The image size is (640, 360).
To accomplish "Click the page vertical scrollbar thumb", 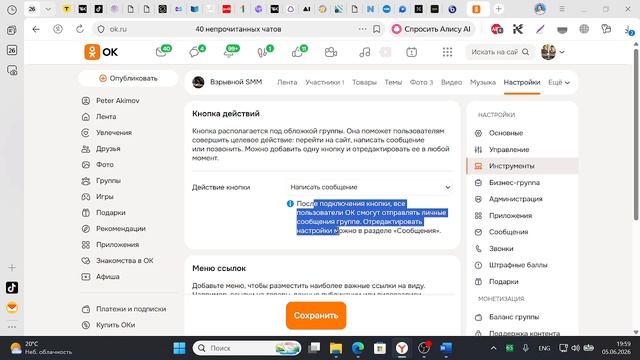I will pos(636,135).
